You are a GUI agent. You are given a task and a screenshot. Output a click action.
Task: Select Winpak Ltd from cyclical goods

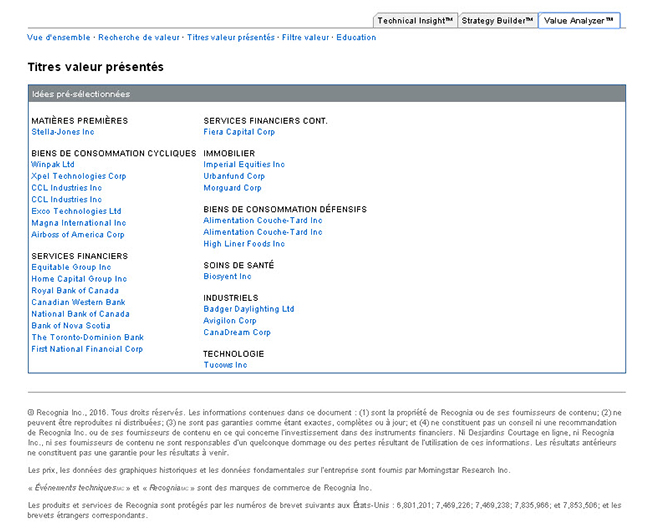click(53, 164)
